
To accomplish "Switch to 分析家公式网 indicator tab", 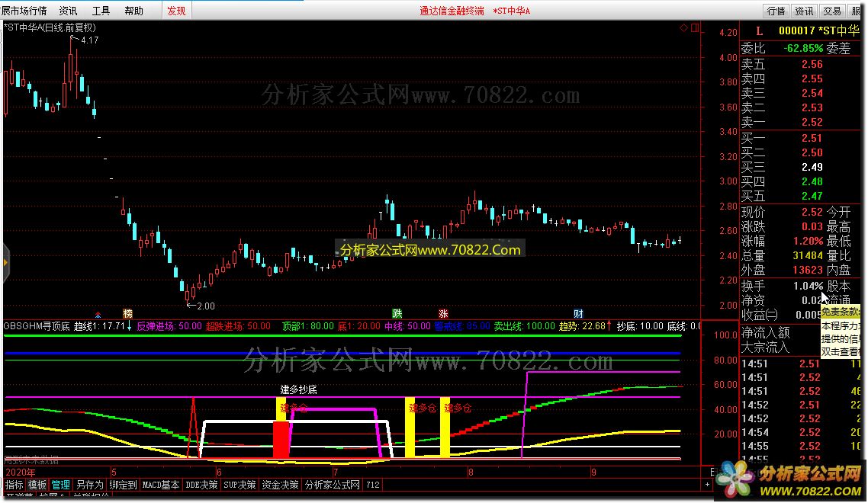I will tap(332, 485).
